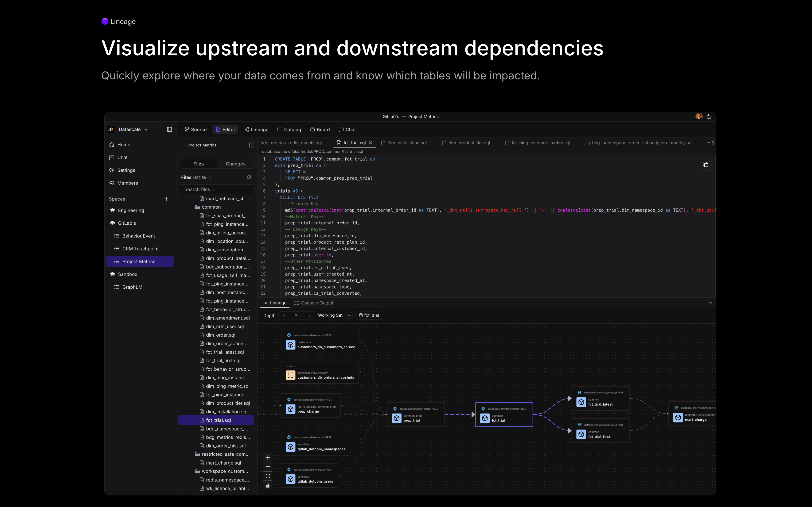Viewport: 812px width, 507px height.
Task: Show overflow tabs dropdown
Action: click(x=711, y=143)
